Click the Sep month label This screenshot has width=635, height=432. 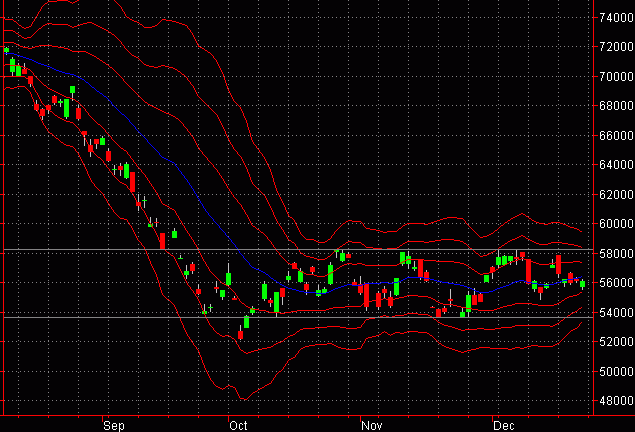click(x=114, y=426)
